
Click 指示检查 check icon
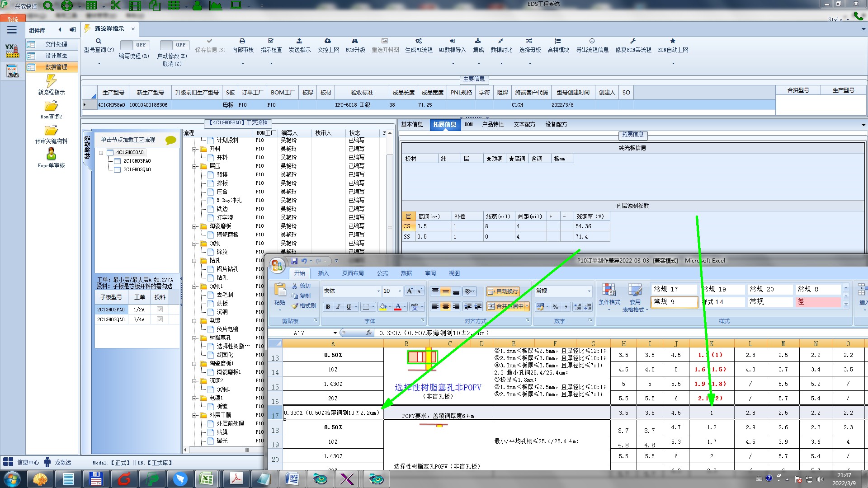pos(271,41)
